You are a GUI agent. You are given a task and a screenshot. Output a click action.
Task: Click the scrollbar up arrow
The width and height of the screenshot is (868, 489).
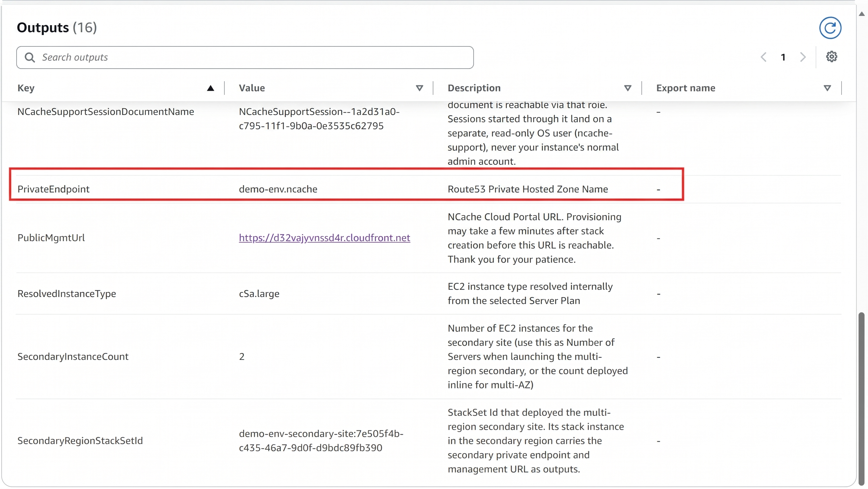(862, 14)
